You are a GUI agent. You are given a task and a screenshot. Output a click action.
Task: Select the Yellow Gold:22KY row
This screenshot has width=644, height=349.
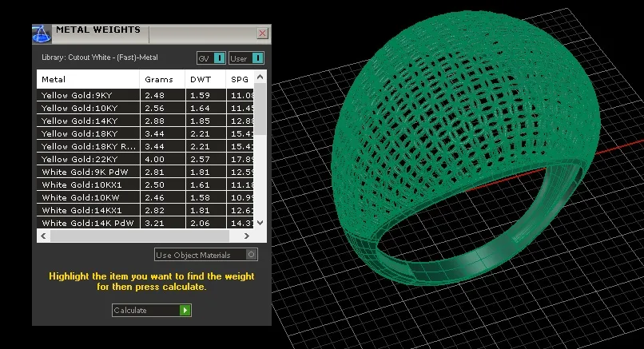(145, 159)
